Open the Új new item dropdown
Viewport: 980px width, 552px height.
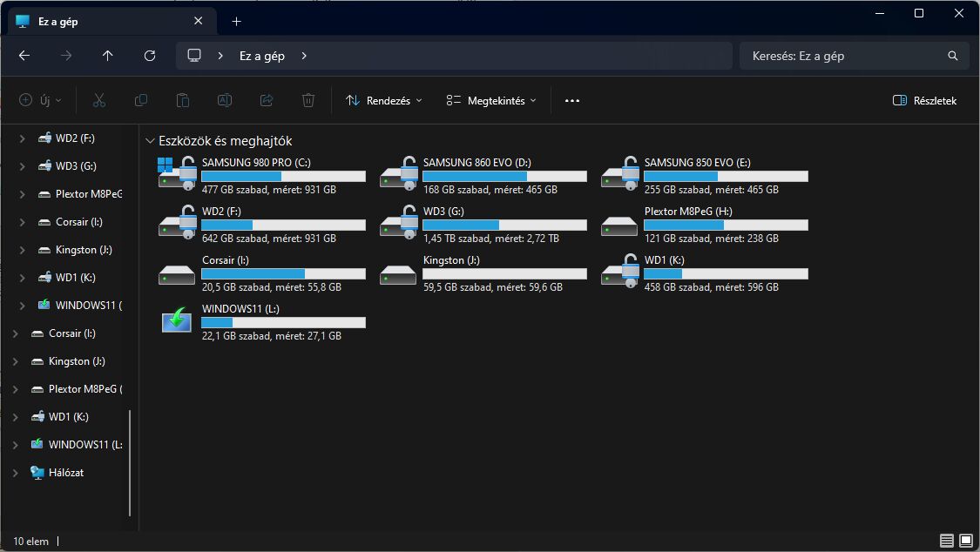point(41,100)
